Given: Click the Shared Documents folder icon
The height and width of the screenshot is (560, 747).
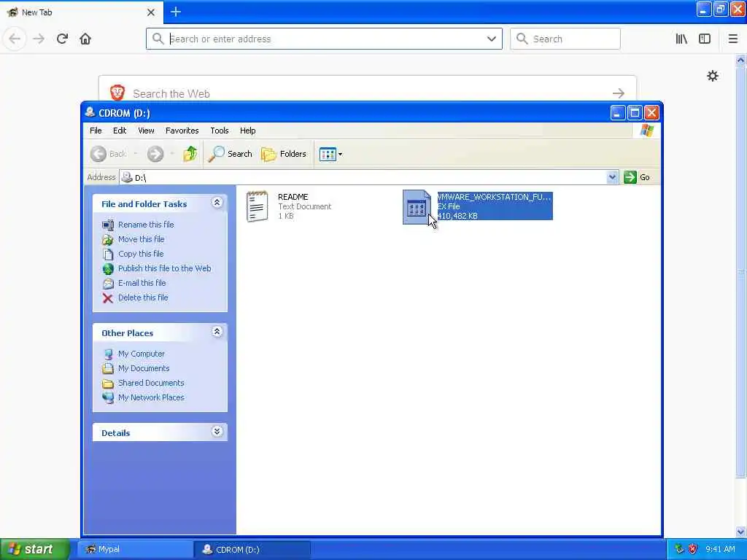Looking at the screenshot, I should tap(108, 384).
